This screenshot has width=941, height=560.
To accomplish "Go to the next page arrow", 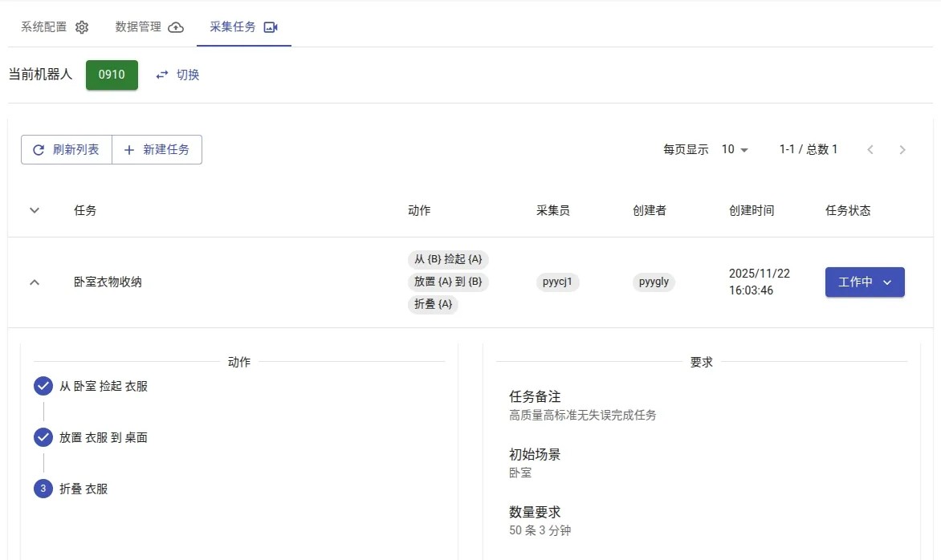I will pyautogui.click(x=902, y=150).
